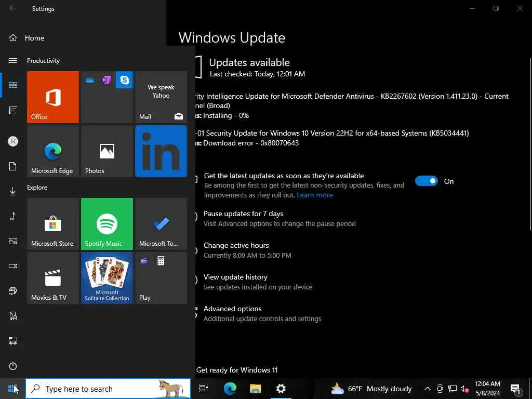Click the 'Get ready for Windows 11' heading
The image size is (532, 399).
(x=237, y=370)
